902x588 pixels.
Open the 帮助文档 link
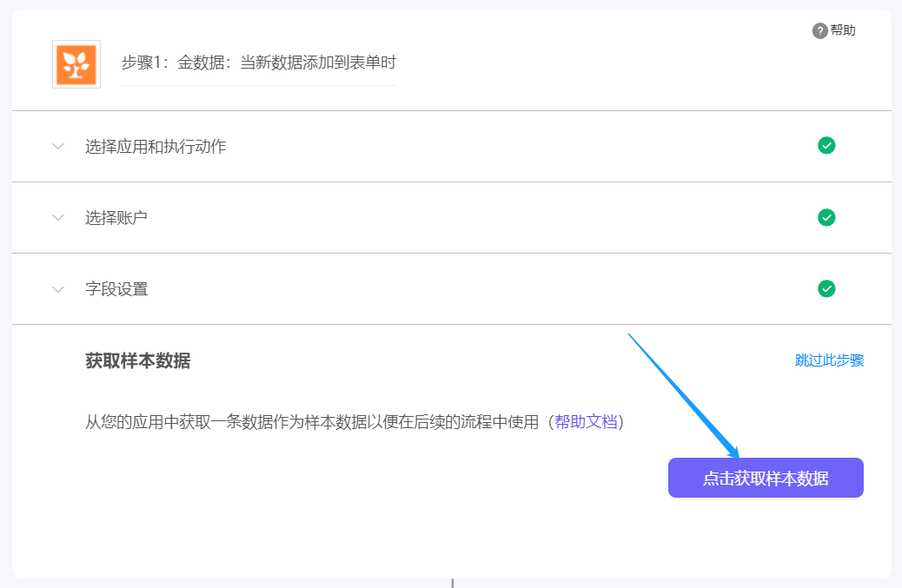(586, 422)
